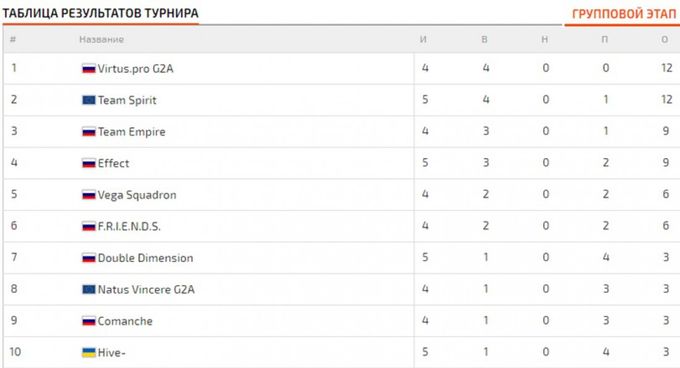Switch to the Групповой этап tab

pyautogui.click(x=624, y=14)
